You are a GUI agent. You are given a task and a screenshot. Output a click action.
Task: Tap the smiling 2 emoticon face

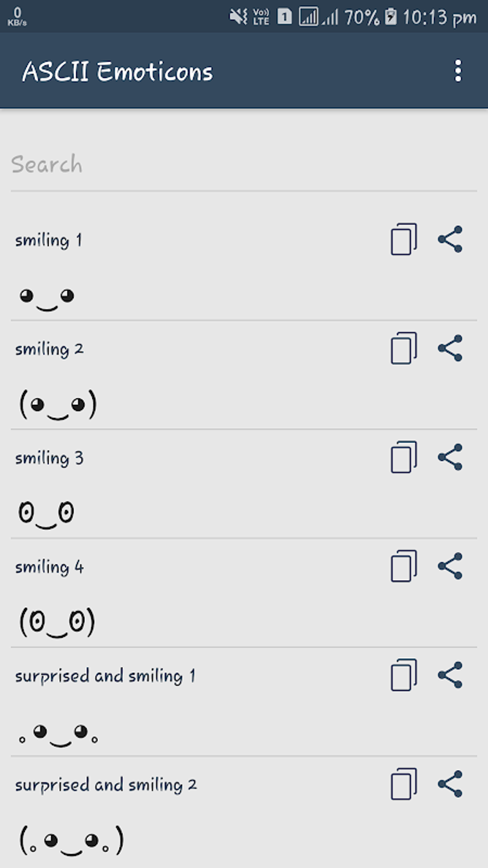pos(58,405)
